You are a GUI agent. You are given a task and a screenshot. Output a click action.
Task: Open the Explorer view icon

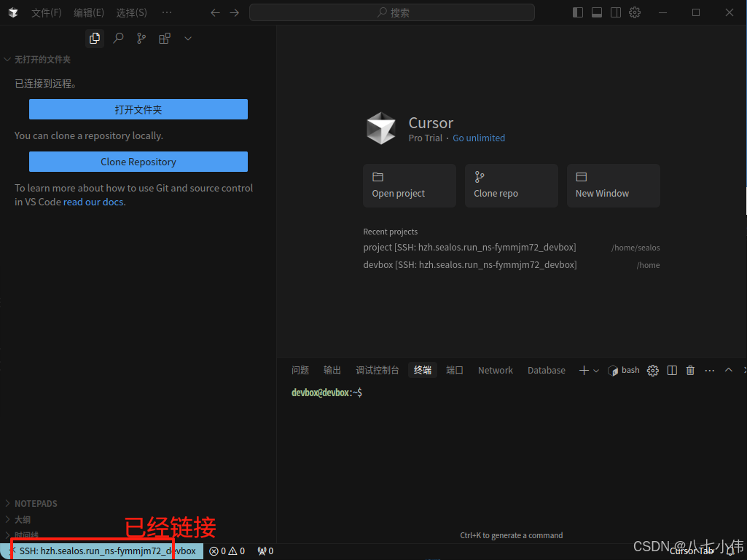(95, 38)
